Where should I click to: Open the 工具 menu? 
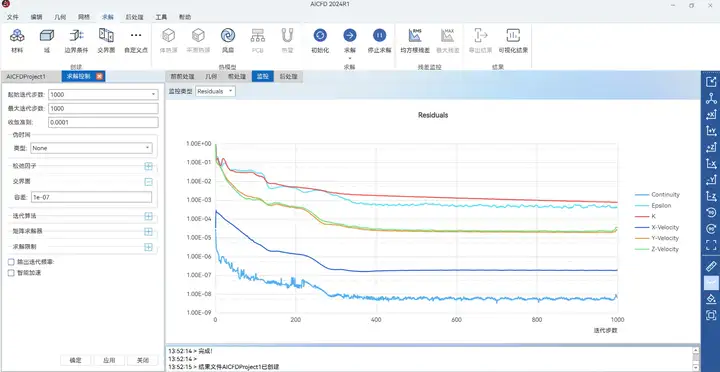[161, 17]
